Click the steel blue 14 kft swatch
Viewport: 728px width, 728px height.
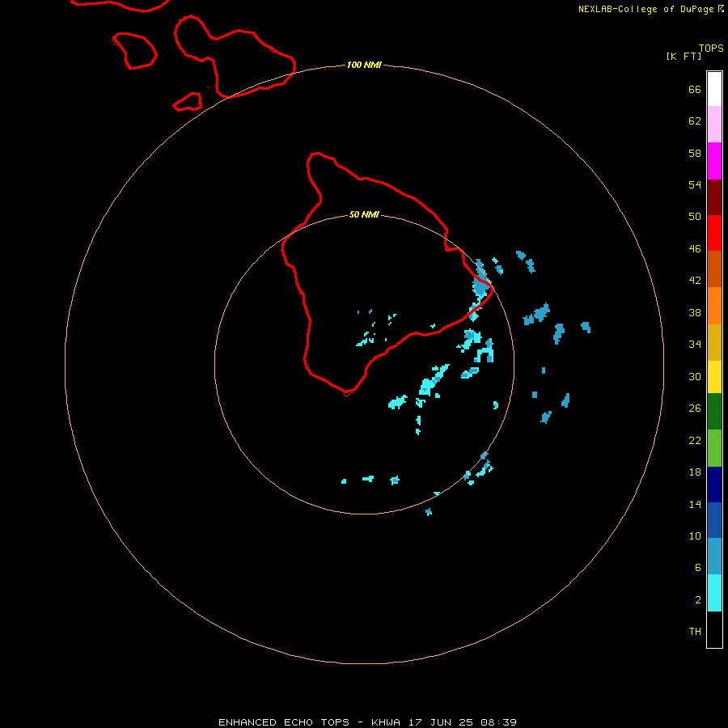coord(714,557)
